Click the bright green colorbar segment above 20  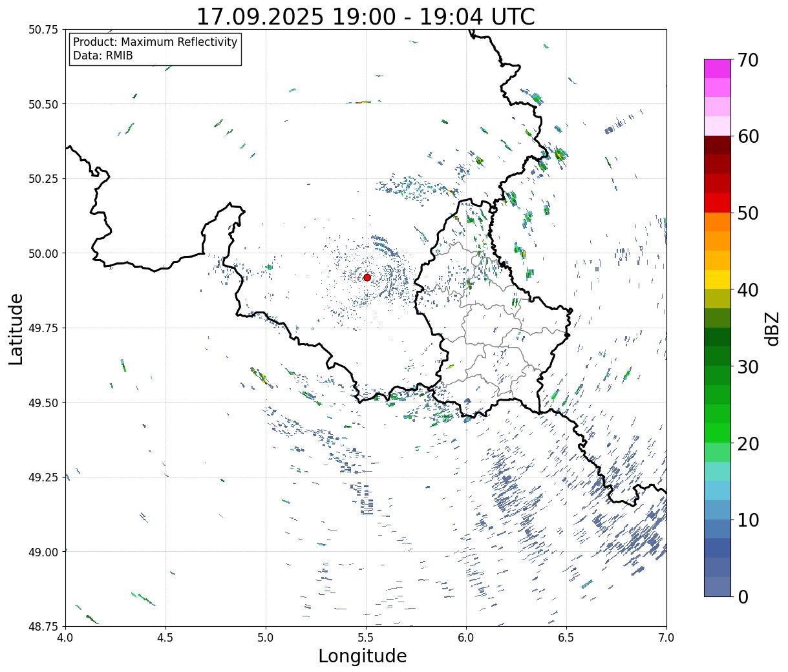click(717, 433)
